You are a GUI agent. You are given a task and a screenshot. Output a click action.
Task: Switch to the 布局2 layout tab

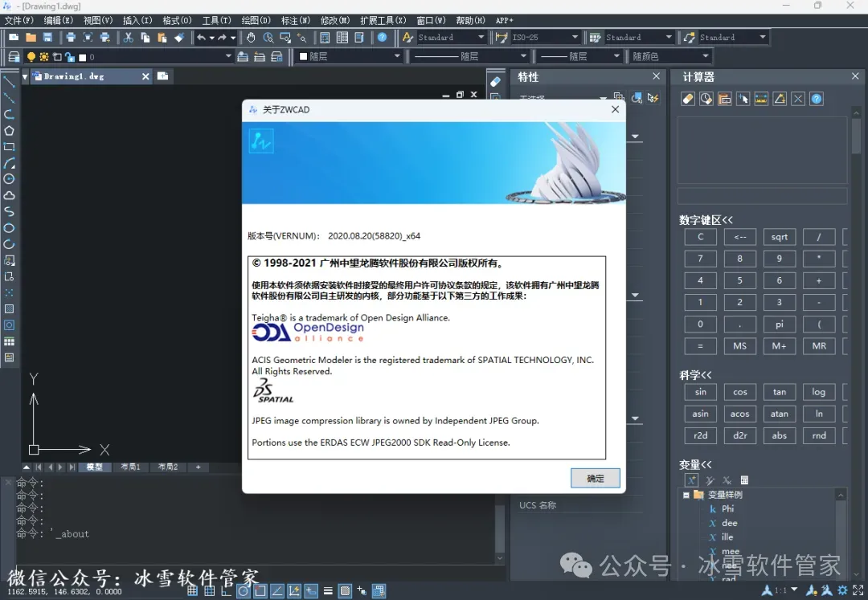click(x=168, y=467)
